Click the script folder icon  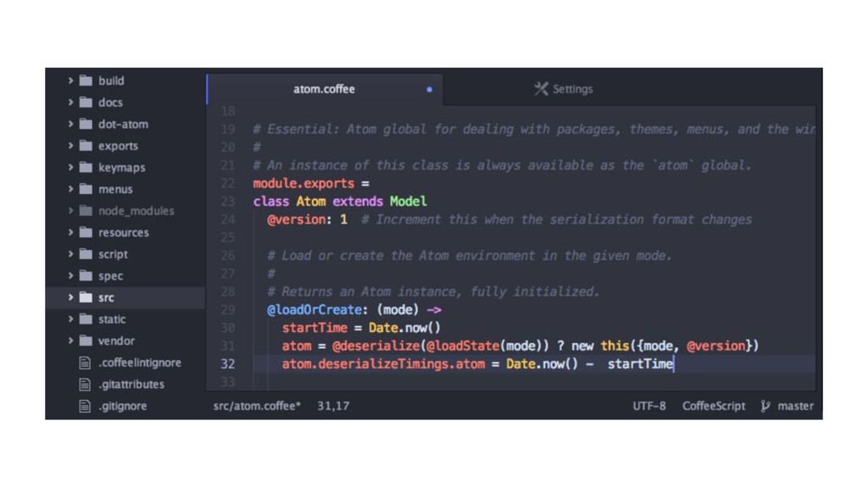(x=86, y=254)
